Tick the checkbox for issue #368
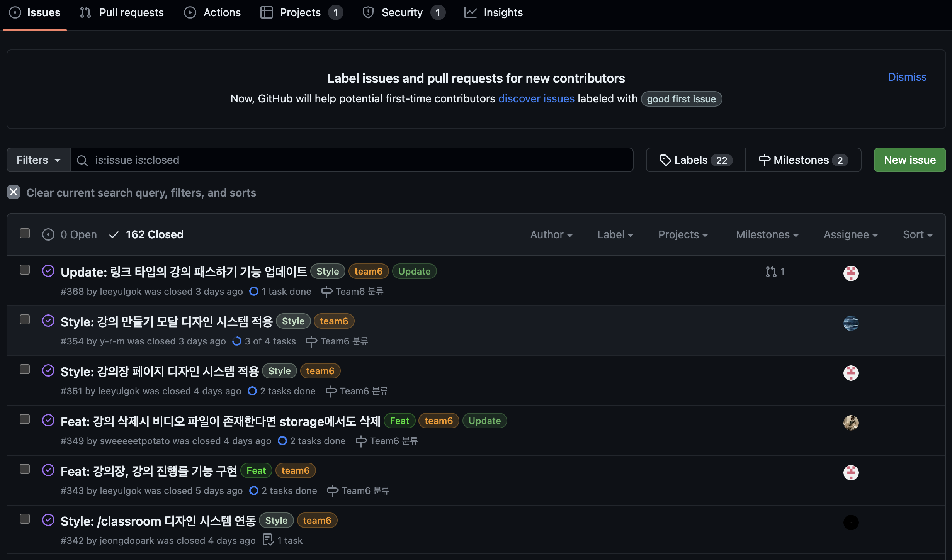Viewport: 952px width, 560px height. pyautogui.click(x=25, y=270)
